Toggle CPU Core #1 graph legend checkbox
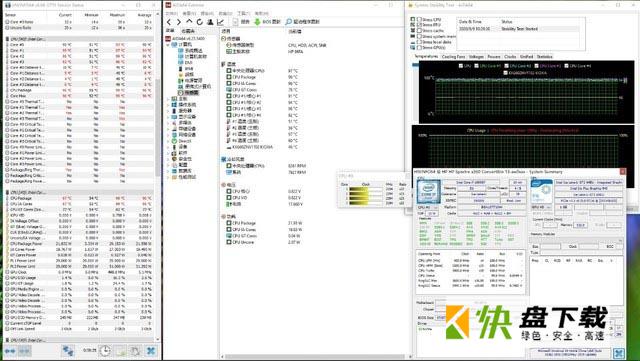 (x=477, y=65)
